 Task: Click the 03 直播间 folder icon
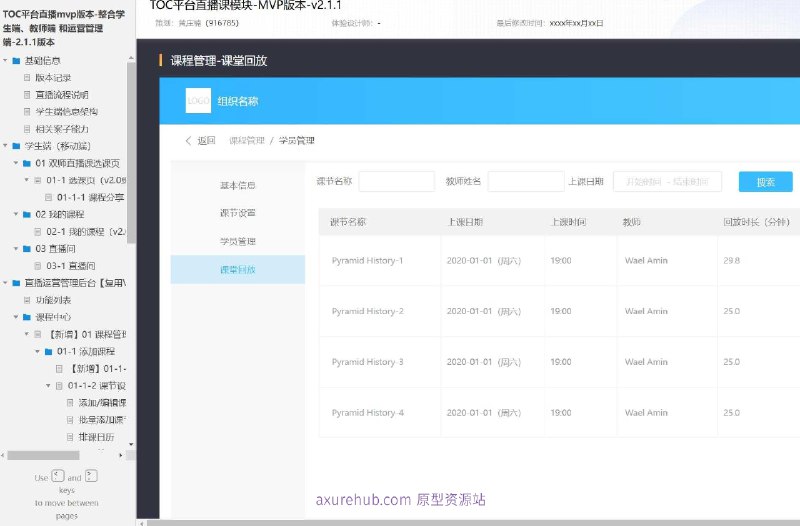click(x=27, y=248)
